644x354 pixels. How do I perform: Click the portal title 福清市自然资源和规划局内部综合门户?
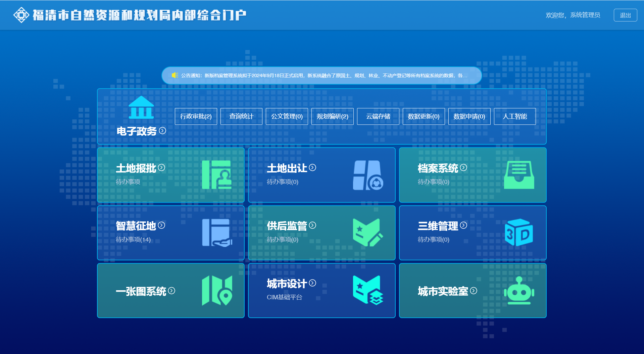pyautogui.click(x=140, y=15)
